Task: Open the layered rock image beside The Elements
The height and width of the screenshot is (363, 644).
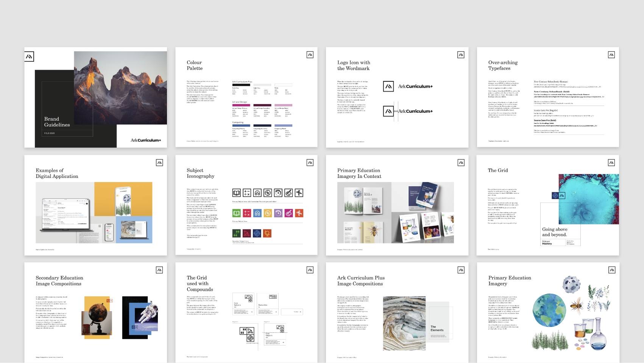Action: (x=404, y=323)
